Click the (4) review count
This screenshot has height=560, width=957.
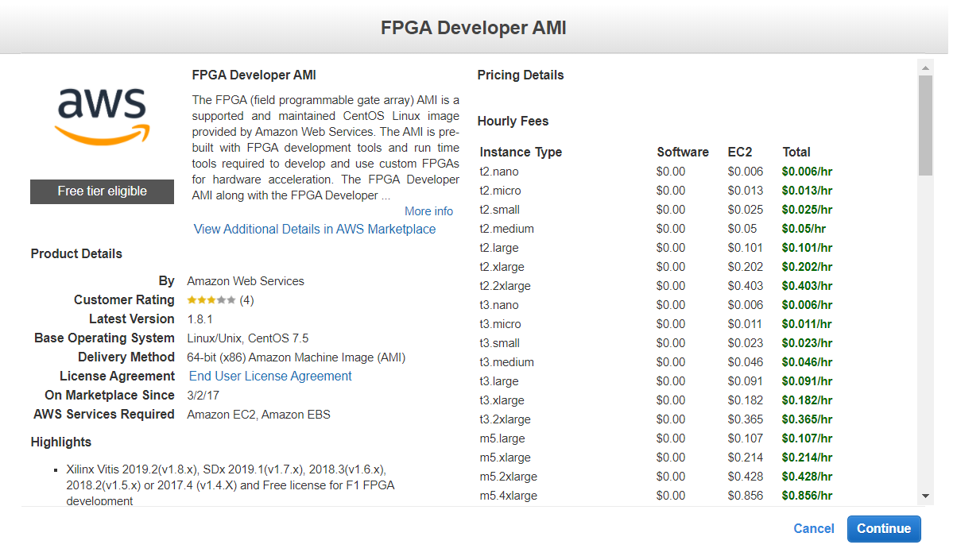tap(246, 300)
